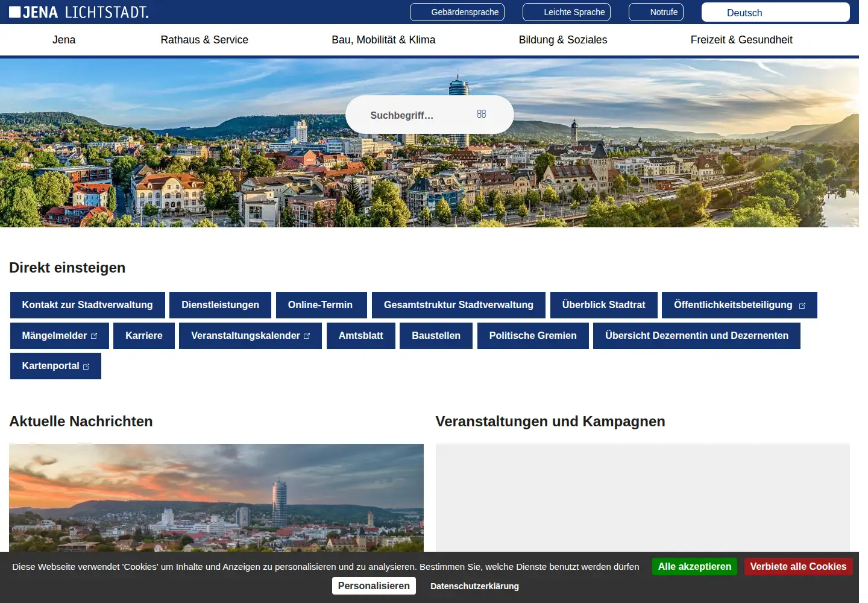The height and width of the screenshot is (603, 868).
Task: Open the Amtsblatt link
Action: [360, 336]
